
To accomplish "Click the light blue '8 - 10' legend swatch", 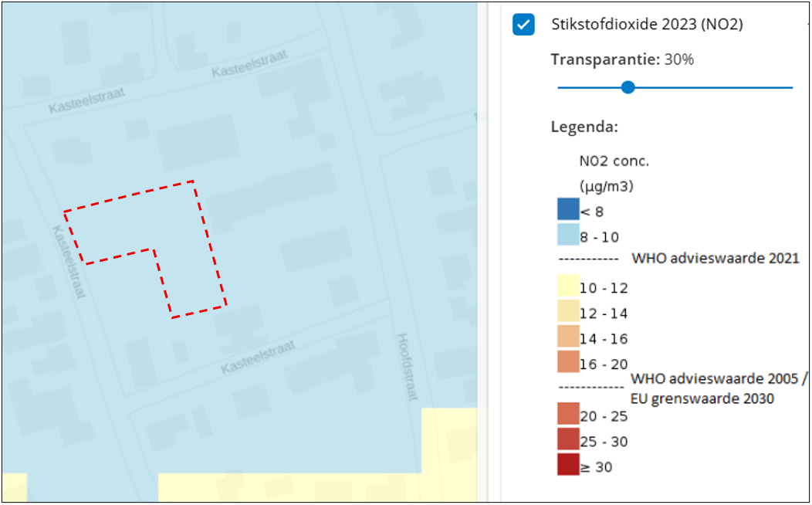I will [568, 234].
